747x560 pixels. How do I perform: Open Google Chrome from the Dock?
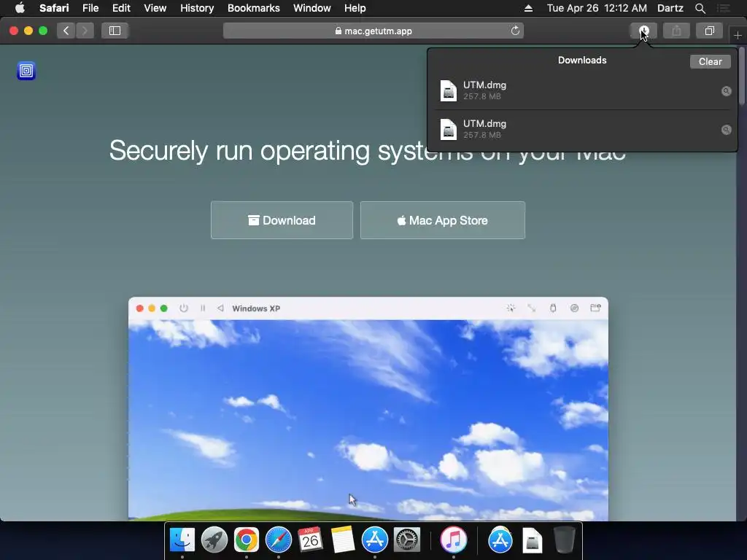pos(247,540)
